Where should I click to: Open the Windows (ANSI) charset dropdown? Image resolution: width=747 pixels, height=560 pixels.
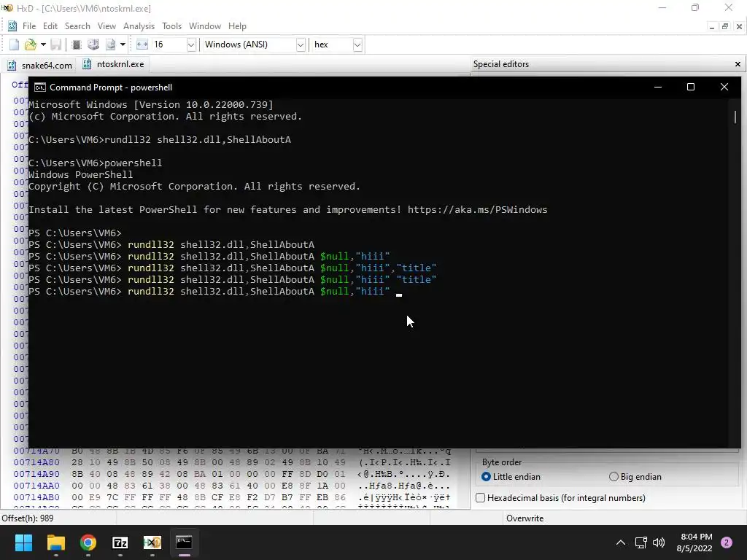click(x=301, y=44)
